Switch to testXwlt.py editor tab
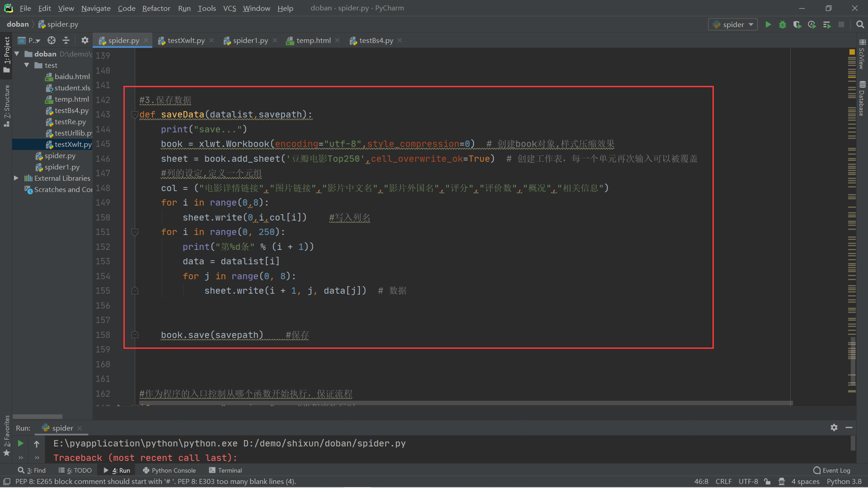This screenshot has width=868, height=488. (x=185, y=40)
